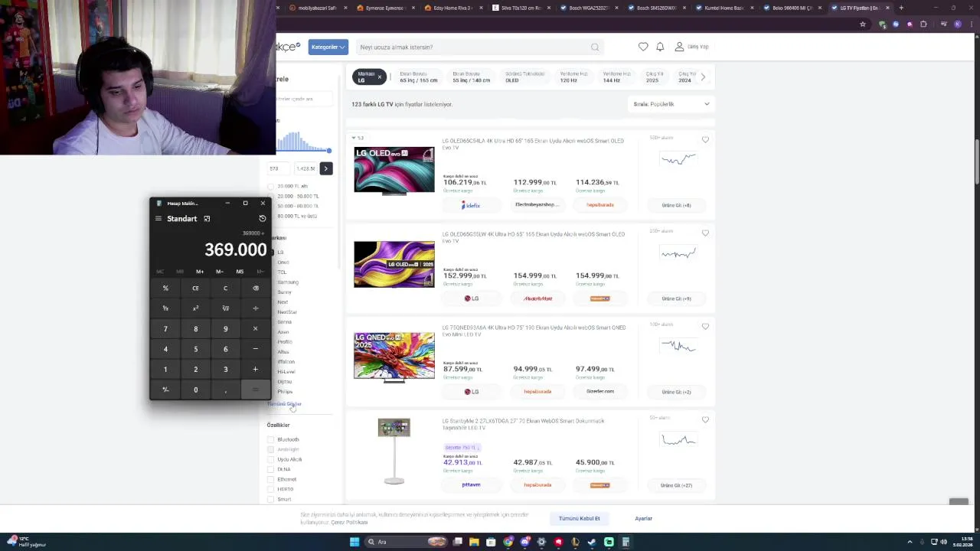Expand the 53 offers toggle on first product
The height and width of the screenshot is (551, 980).
pyautogui.click(x=358, y=138)
